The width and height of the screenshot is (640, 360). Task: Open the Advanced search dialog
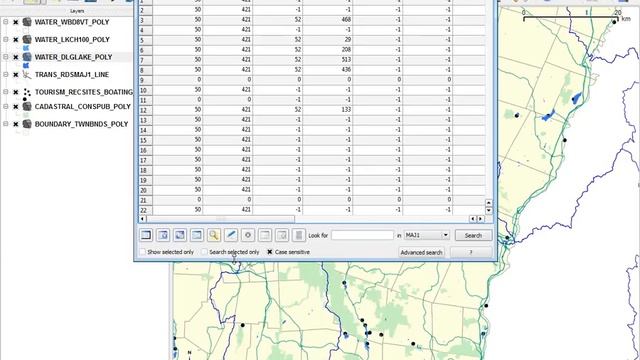pyautogui.click(x=421, y=253)
